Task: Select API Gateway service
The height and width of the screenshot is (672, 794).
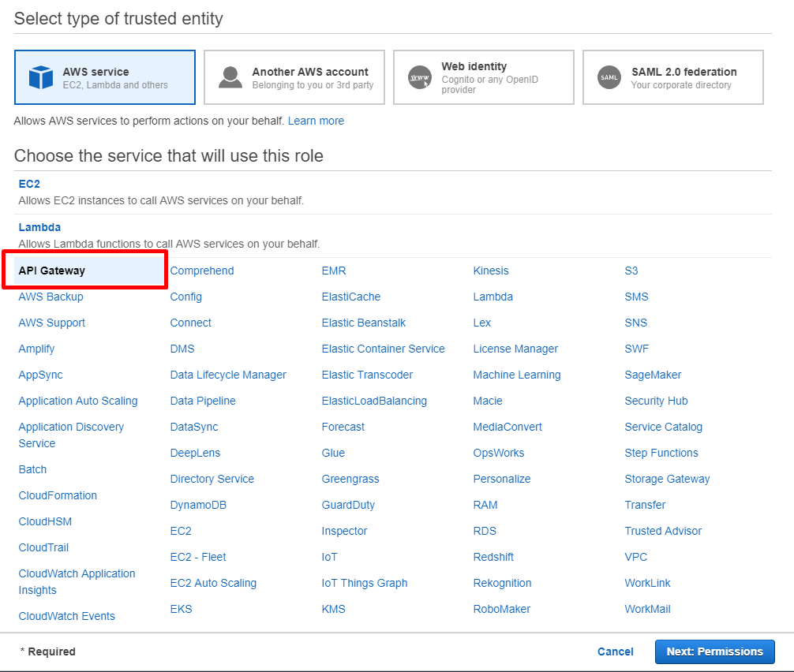Action: click(51, 271)
